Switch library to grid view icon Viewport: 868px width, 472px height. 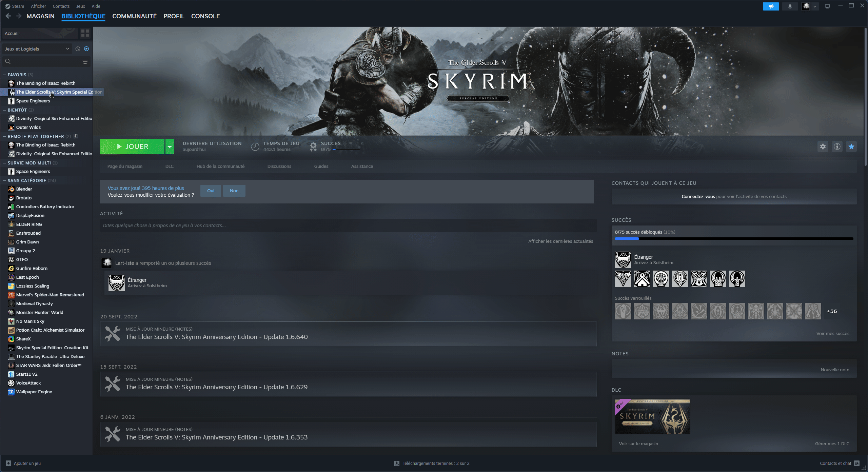coord(85,33)
